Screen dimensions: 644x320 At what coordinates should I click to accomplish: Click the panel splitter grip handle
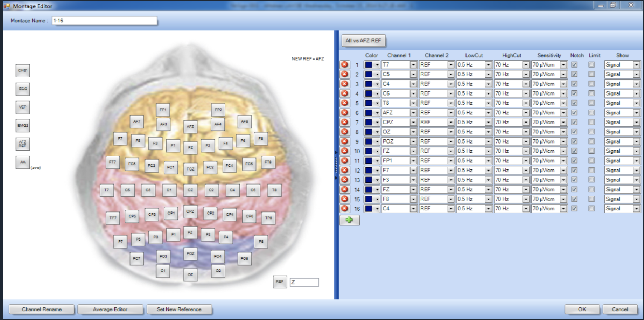(336, 165)
